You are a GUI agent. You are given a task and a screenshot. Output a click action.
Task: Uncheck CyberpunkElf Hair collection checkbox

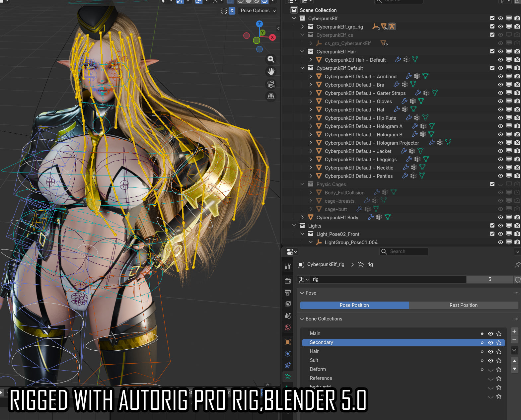click(x=492, y=51)
